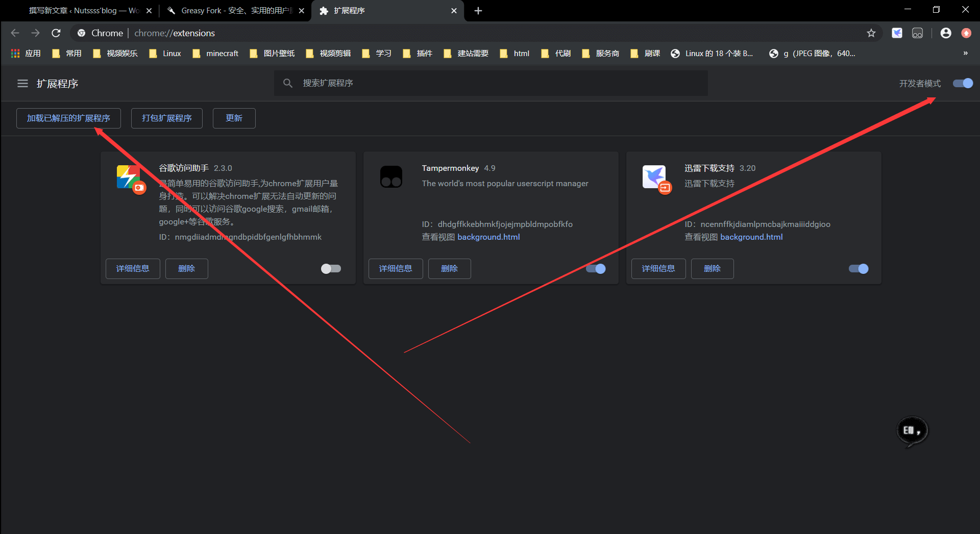Viewport: 980px width, 534px height.
Task: Close the Greasy Fork tab
Action: [302, 11]
